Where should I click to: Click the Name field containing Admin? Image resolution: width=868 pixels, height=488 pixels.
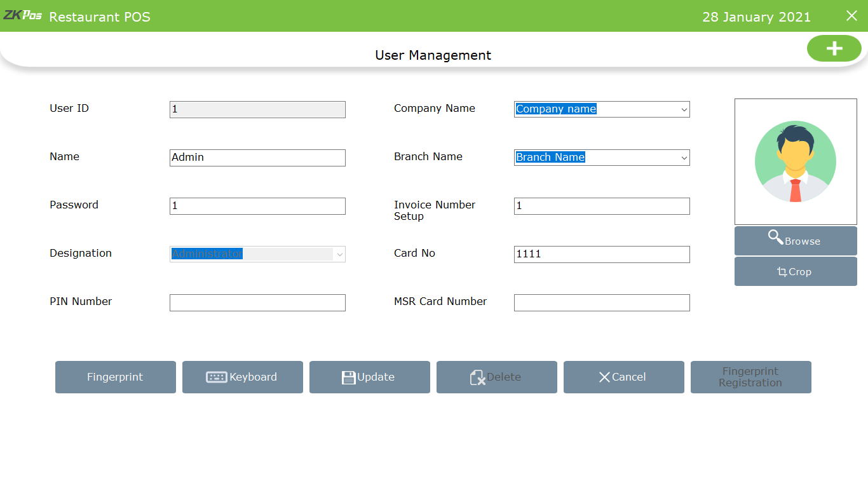257,158
